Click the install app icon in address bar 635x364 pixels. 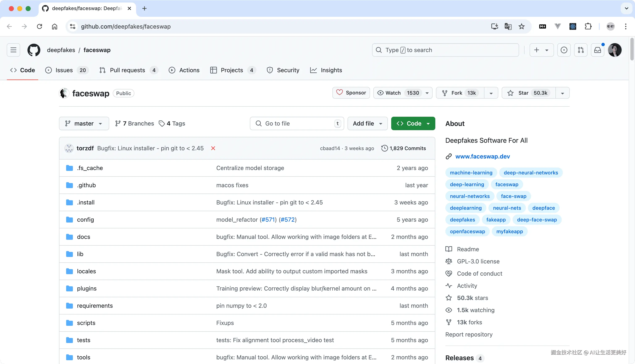coord(495,26)
